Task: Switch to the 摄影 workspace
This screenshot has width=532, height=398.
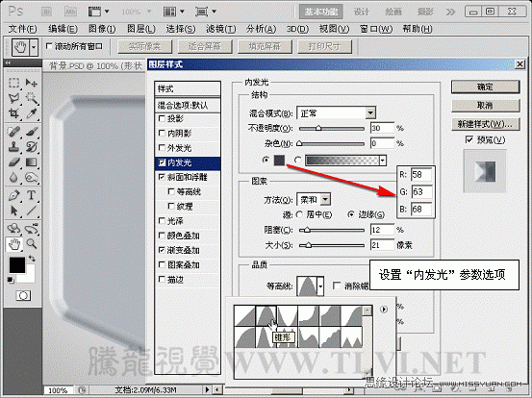Action: [425, 12]
